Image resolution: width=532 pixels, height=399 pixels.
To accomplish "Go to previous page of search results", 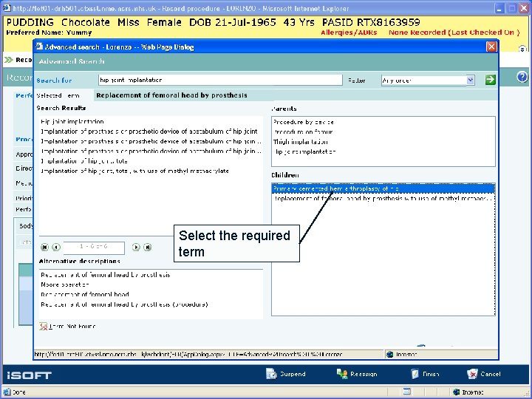I will pyautogui.click(x=56, y=248).
